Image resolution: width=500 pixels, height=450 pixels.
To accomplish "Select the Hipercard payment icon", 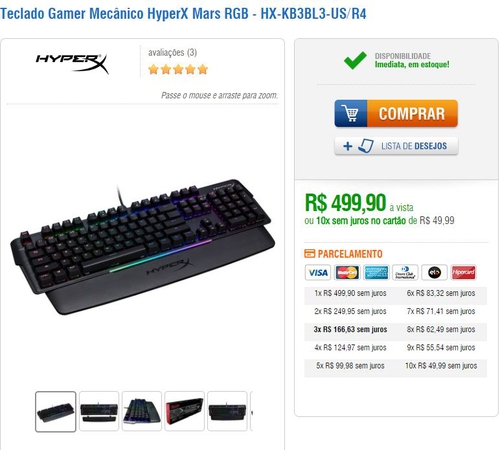I will click(463, 273).
